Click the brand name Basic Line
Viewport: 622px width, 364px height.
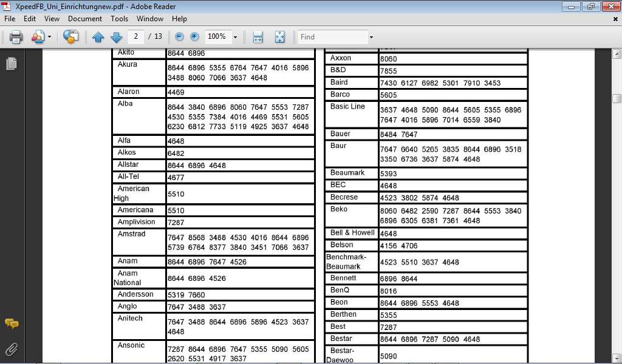click(347, 107)
